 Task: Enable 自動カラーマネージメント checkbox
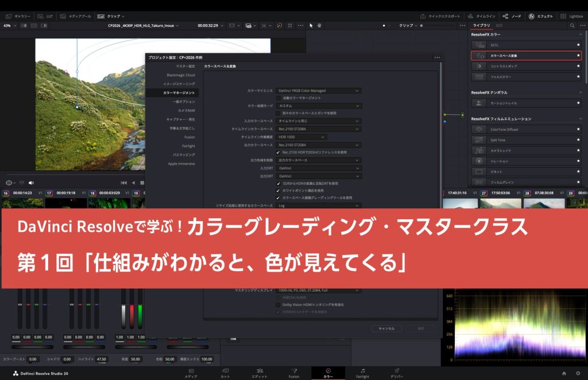[278, 98]
